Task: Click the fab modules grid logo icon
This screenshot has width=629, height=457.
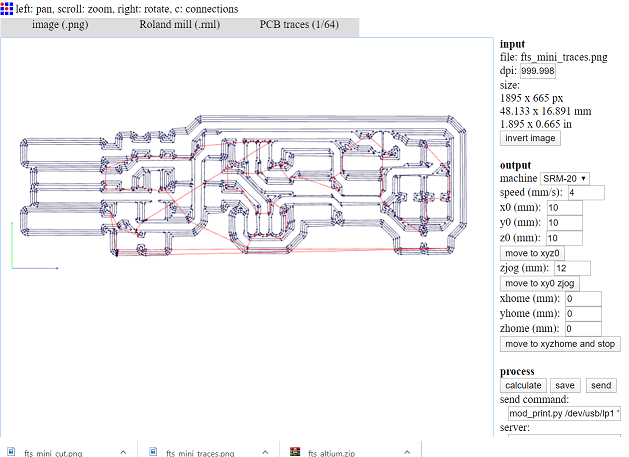Action: coord(7,8)
